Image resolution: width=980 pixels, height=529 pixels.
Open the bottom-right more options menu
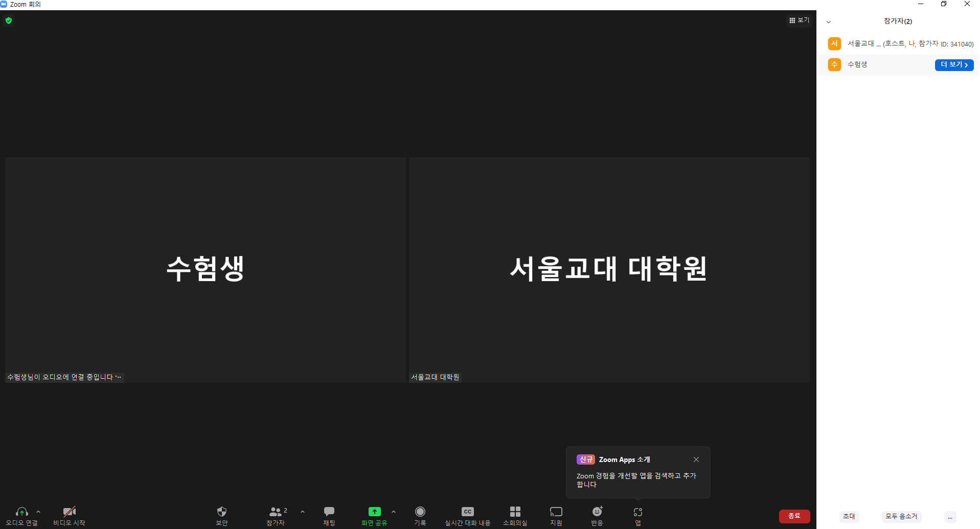click(x=949, y=517)
